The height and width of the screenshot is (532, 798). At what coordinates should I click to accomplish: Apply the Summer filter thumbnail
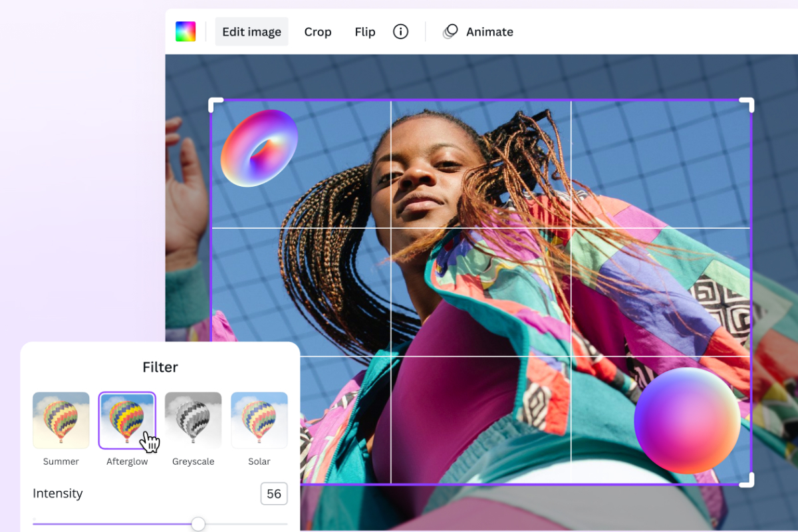[61, 419]
